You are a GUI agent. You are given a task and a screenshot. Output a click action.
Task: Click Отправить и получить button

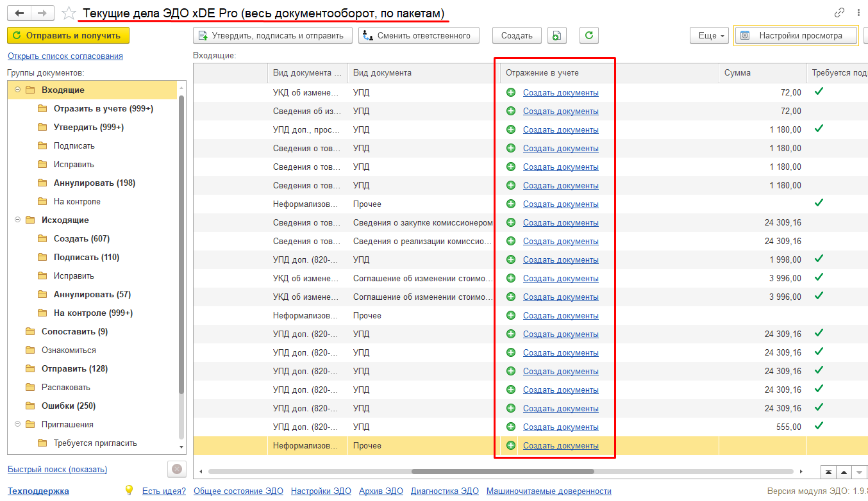pos(69,35)
